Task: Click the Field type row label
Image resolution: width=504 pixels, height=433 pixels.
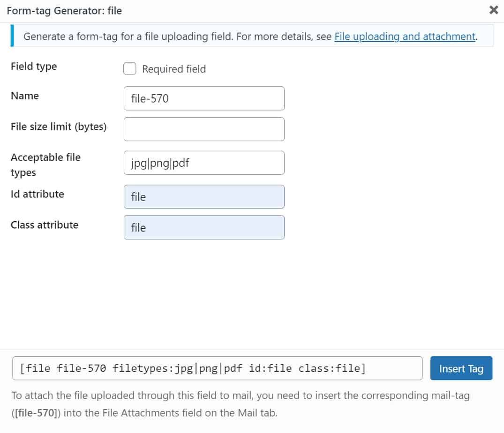Action: pyautogui.click(x=33, y=66)
